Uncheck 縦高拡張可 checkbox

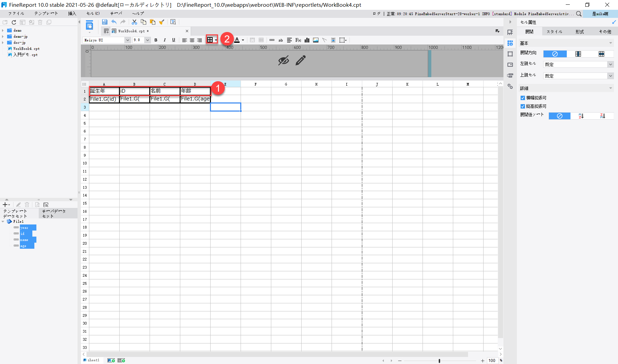tap(523, 107)
